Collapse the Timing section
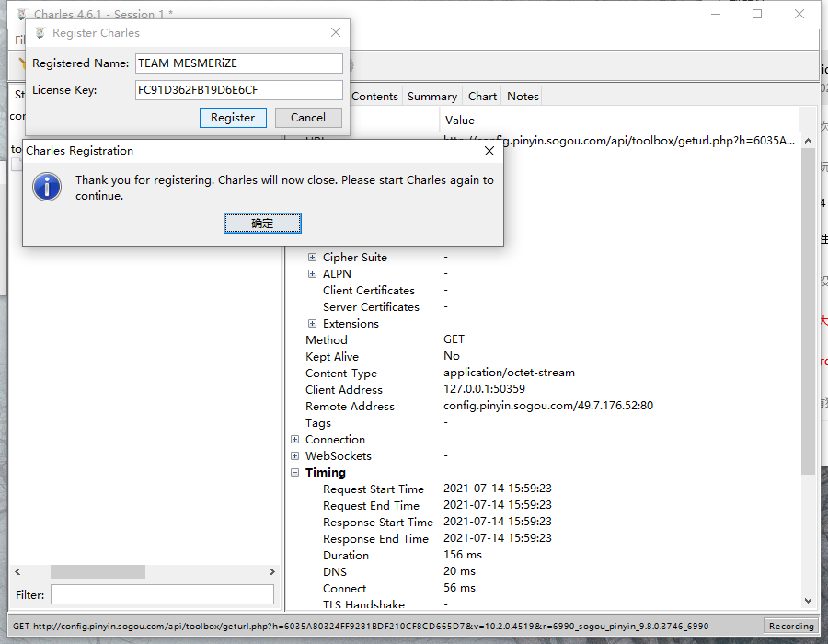Viewport: 828px width, 644px height. 294,473
